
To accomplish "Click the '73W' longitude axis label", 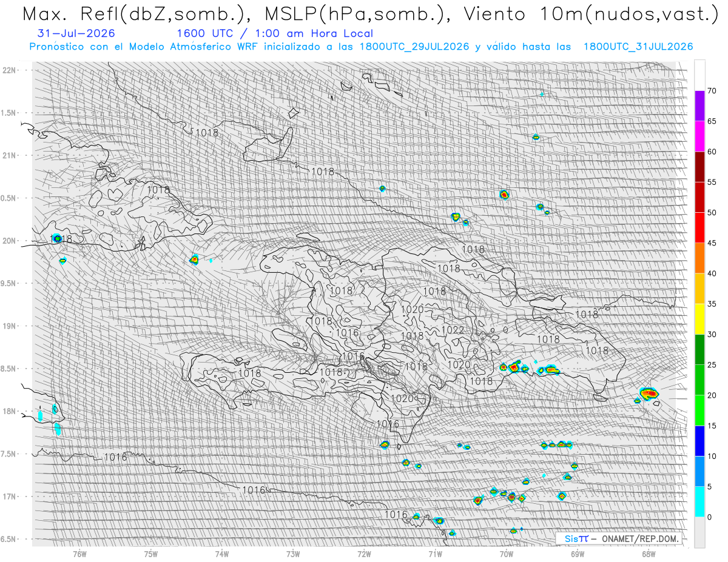I will click(293, 554).
